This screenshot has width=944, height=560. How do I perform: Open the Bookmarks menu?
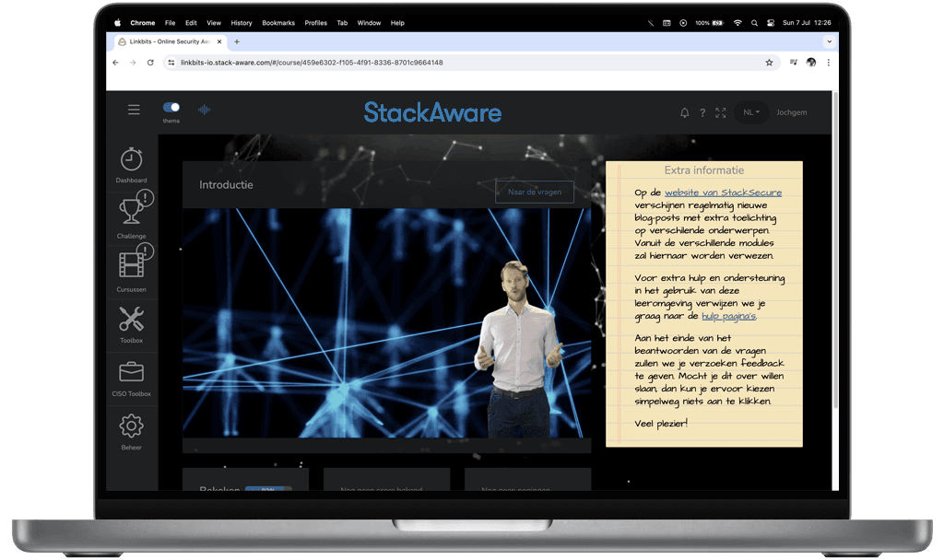click(278, 23)
